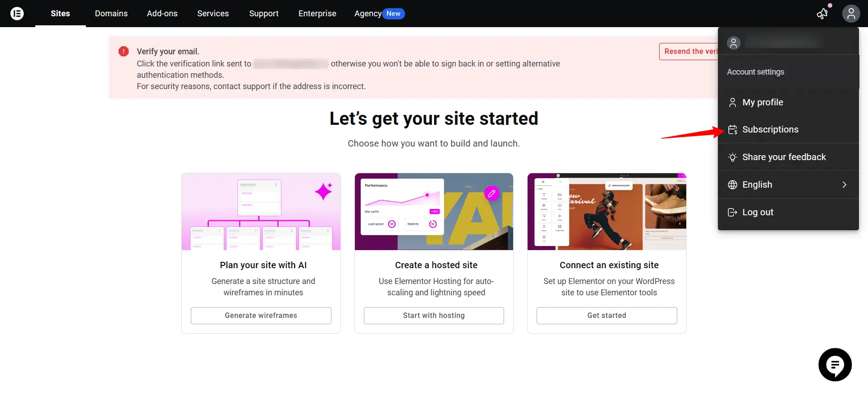The height and width of the screenshot is (393, 868).
Task: Select English language option
Action: [x=788, y=185]
